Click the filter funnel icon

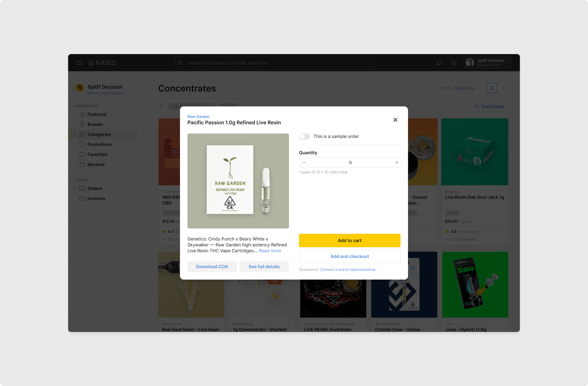[x=161, y=107]
